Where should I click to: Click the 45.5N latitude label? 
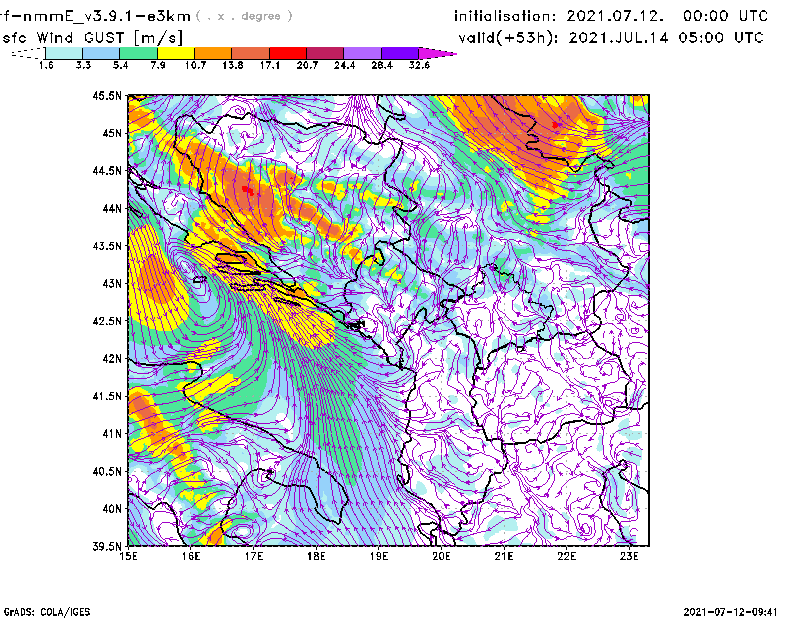(x=107, y=95)
